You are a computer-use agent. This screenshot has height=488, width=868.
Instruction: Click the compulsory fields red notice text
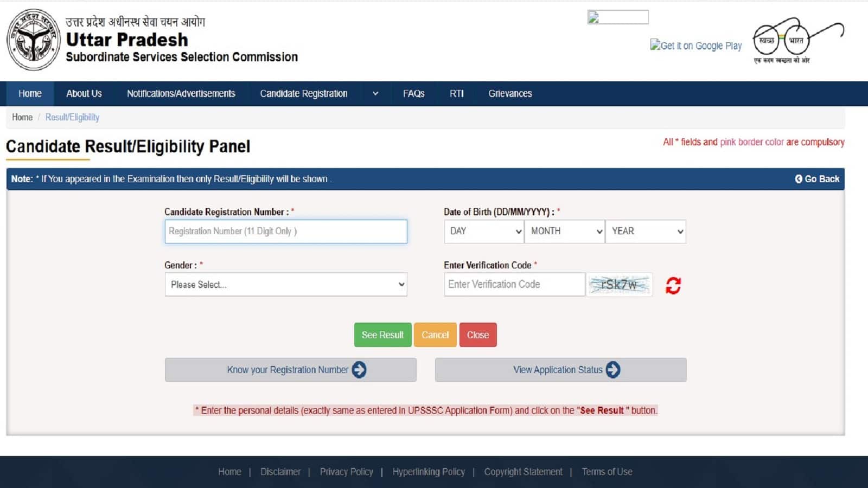tap(754, 142)
